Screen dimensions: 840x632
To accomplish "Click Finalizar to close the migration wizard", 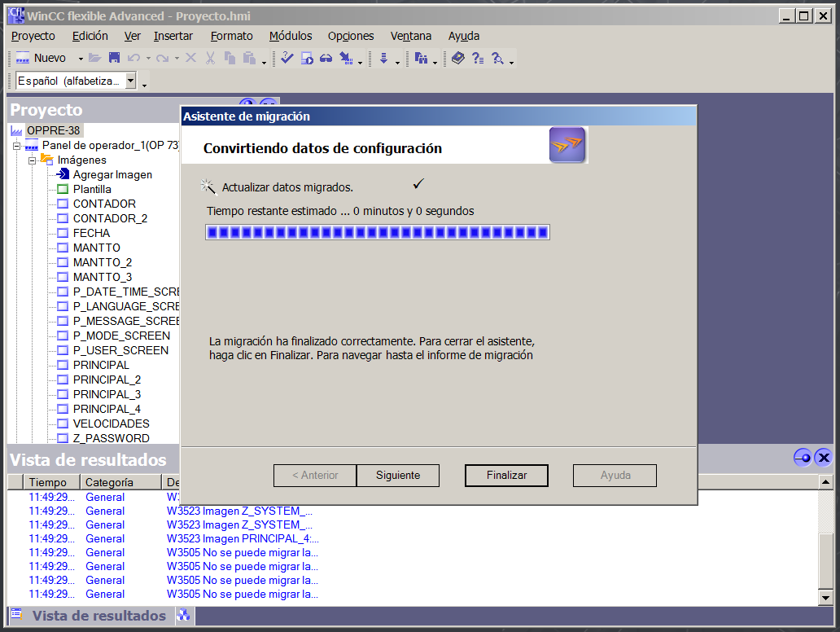I will (507, 476).
